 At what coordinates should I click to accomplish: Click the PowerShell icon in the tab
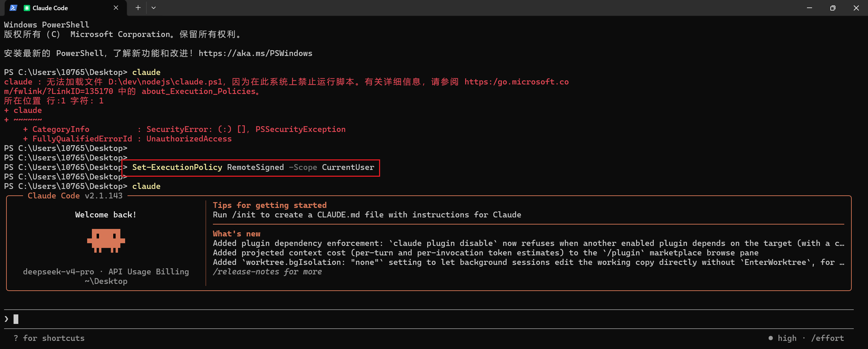13,8
